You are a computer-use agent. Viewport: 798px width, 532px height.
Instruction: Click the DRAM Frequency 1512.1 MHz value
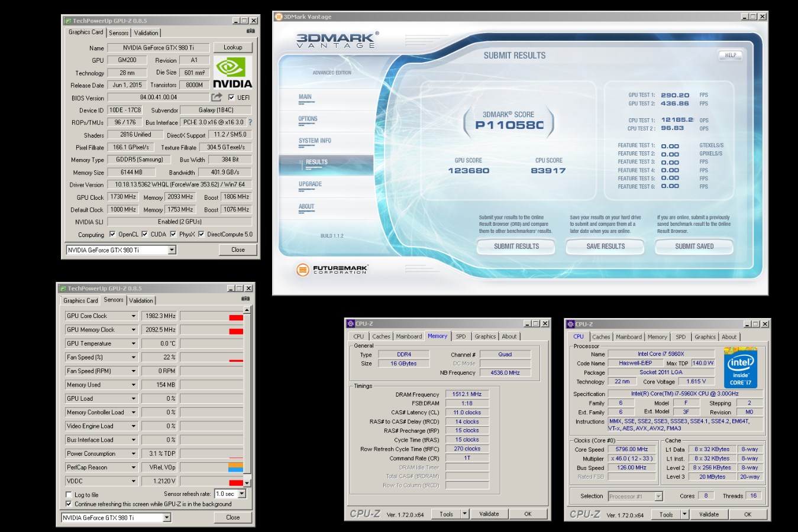pos(467,394)
